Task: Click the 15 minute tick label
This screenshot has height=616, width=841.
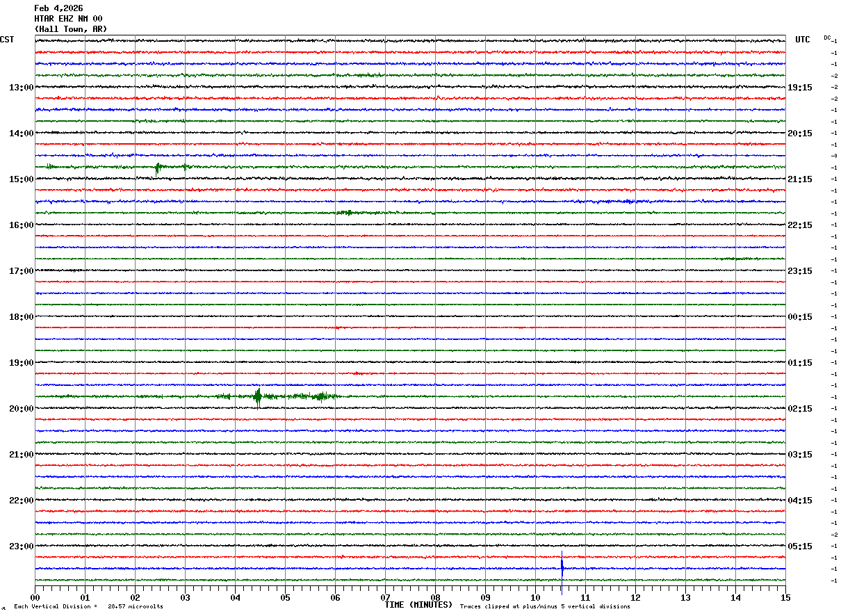Action: point(785,598)
